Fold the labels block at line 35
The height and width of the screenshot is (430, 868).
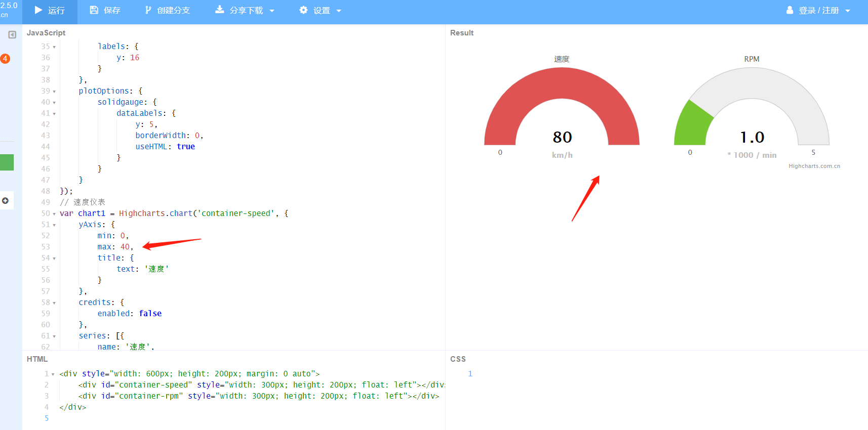(54, 47)
